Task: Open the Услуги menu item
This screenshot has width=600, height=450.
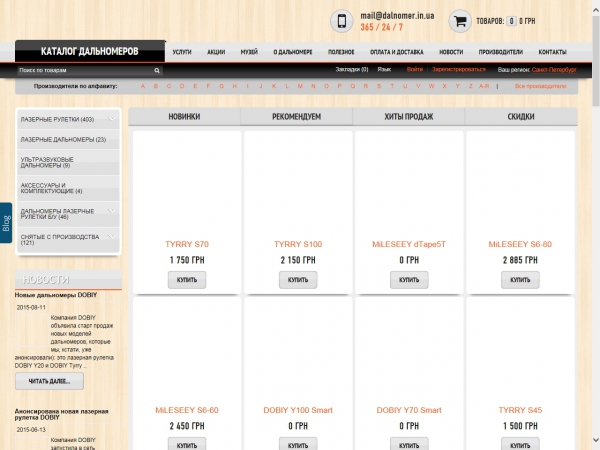Action: [182, 52]
